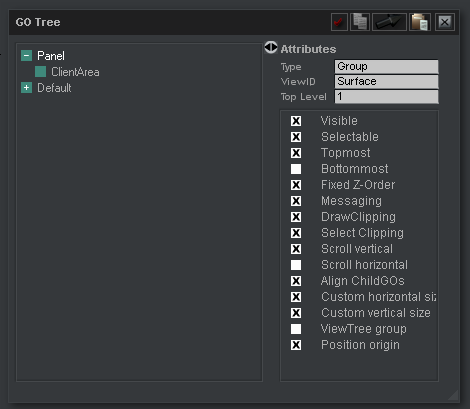Uncheck the Position origin checkbox
Screen dimensions: 470x409
pyautogui.click(x=296, y=345)
